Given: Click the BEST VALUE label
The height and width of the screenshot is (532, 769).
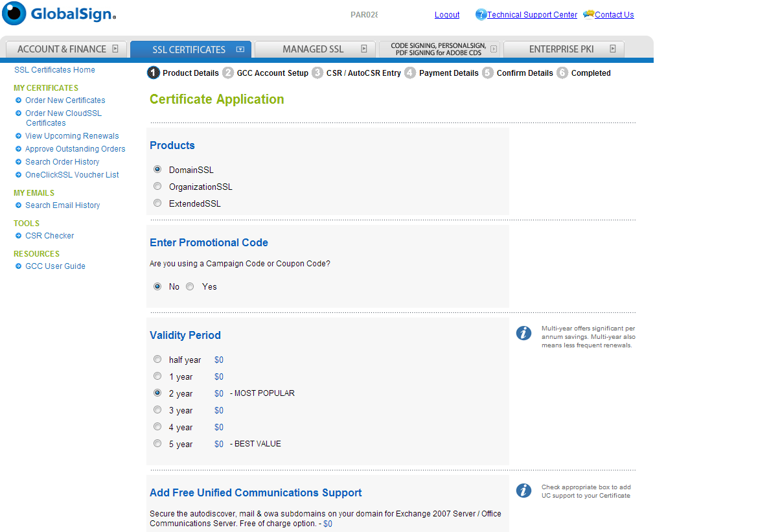Looking at the screenshot, I should [257, 444].
